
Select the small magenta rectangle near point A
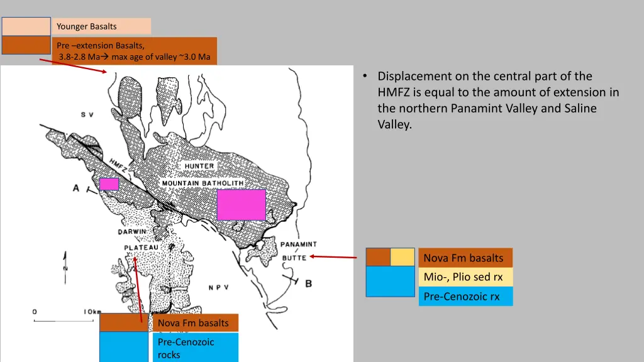pos(109,184)
